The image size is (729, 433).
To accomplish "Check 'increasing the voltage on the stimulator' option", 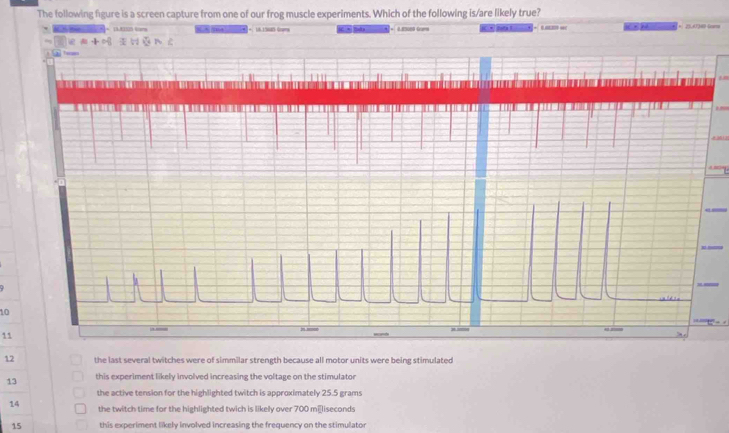I will pyautogui.click(x=78, y=376).
